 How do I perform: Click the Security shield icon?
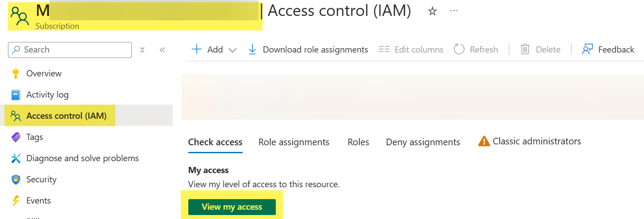click(16, 180)
